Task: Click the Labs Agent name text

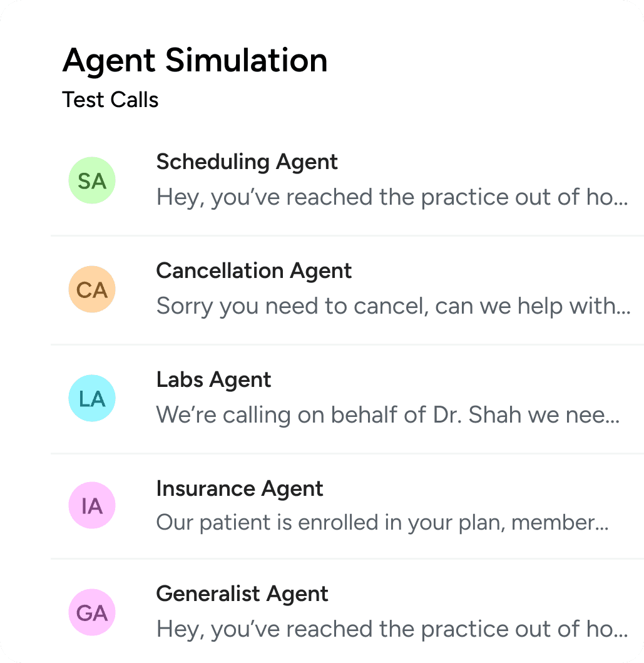Action: (213, 379)
